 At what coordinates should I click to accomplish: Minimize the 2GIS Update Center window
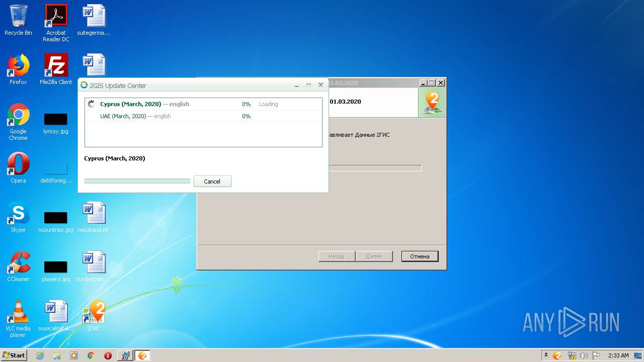tap(297, 85)
